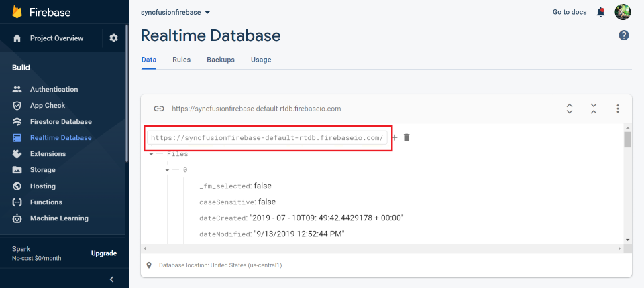
Task: Click the Spark No-cost plan label
Action: tap(36, 253)
